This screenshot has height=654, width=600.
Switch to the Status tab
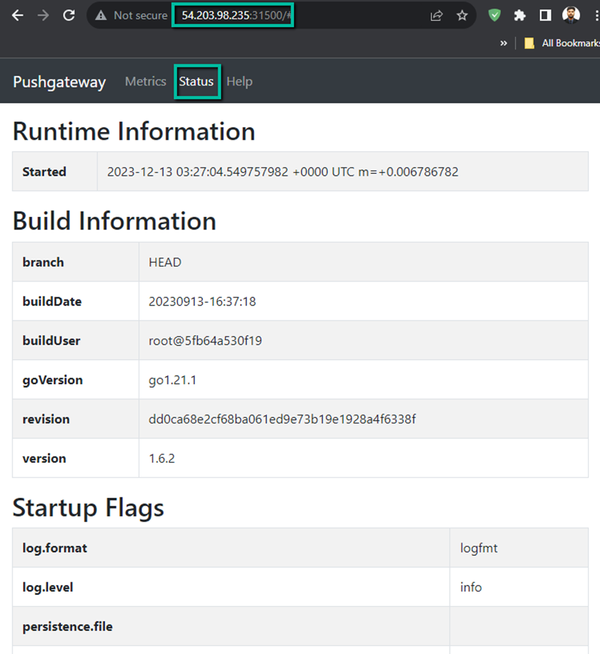[197, 82]
